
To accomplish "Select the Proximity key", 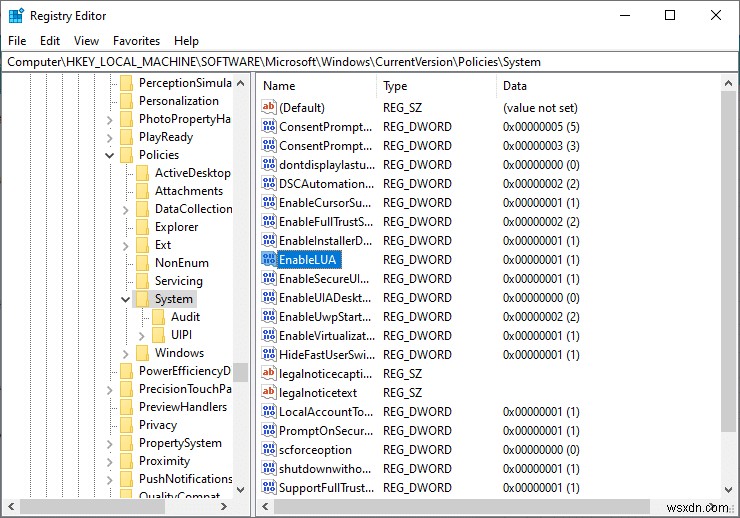I will pos(164,461).
